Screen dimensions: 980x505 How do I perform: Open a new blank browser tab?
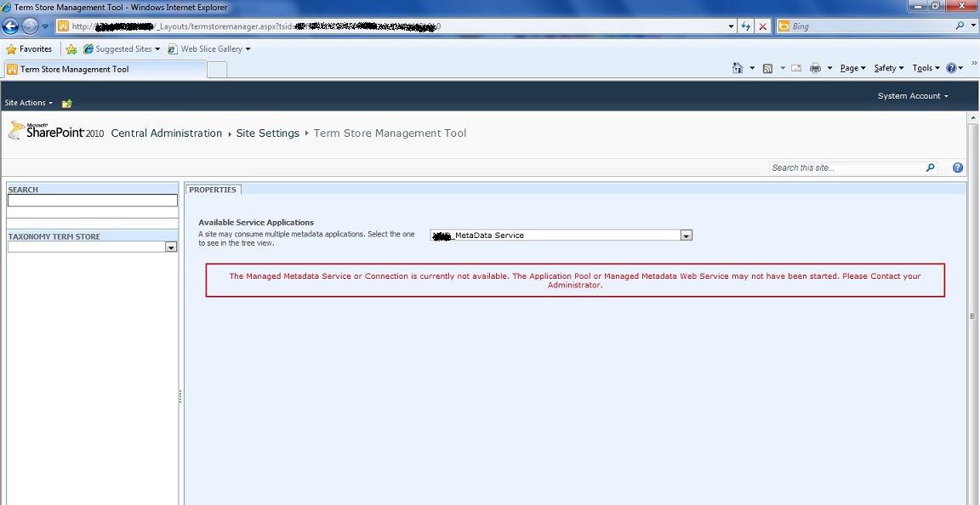click(216, 70)
